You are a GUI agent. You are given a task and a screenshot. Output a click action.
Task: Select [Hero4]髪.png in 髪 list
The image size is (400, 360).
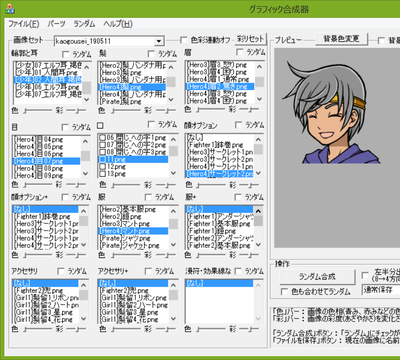pyautogui.click(x=132, y=87)
